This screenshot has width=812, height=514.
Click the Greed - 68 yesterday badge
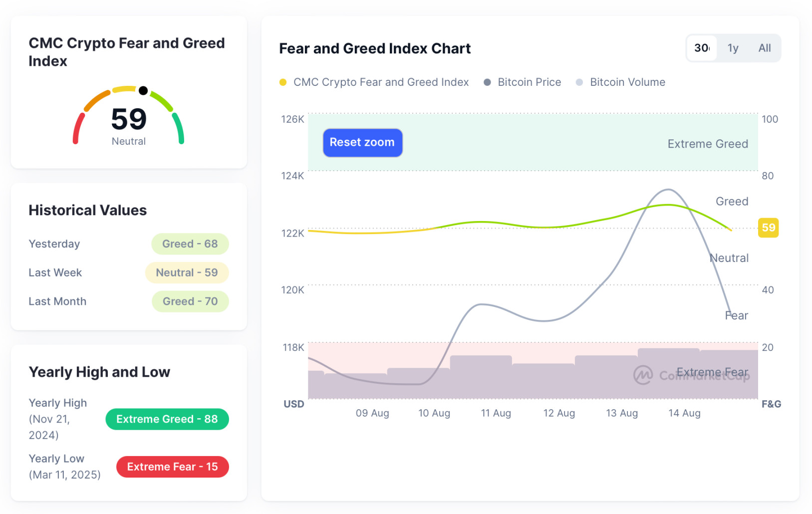(190, 244)
